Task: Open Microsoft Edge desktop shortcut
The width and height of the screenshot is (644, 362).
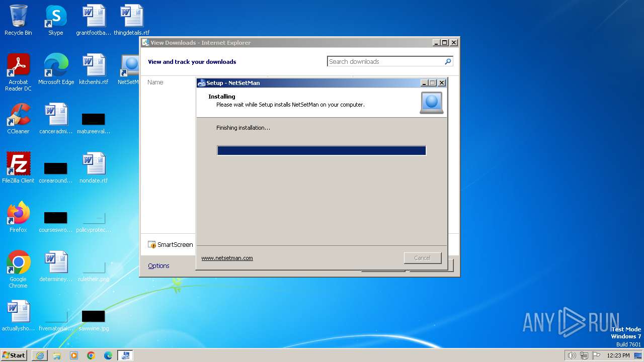Action: (56, 69)
